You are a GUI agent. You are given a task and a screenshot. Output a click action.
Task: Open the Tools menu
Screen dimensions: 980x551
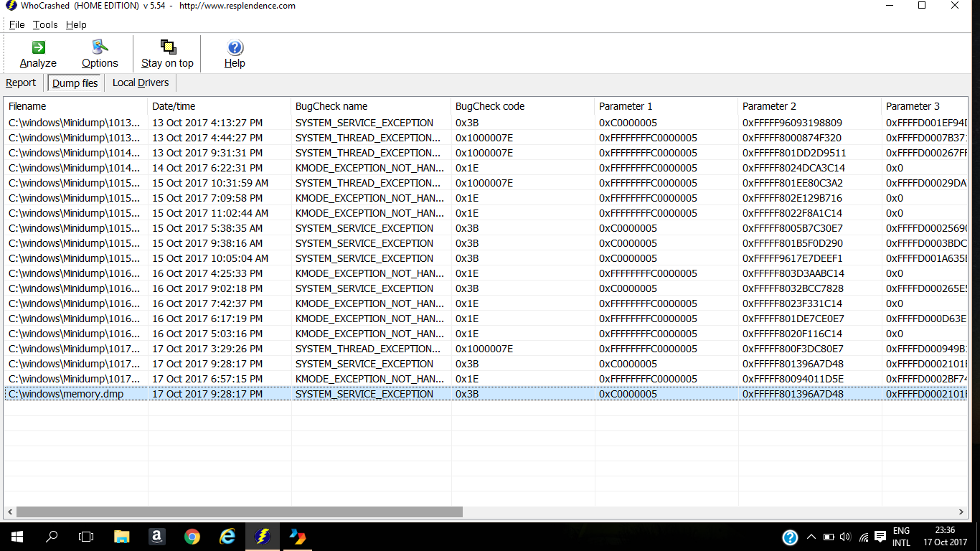45,24
